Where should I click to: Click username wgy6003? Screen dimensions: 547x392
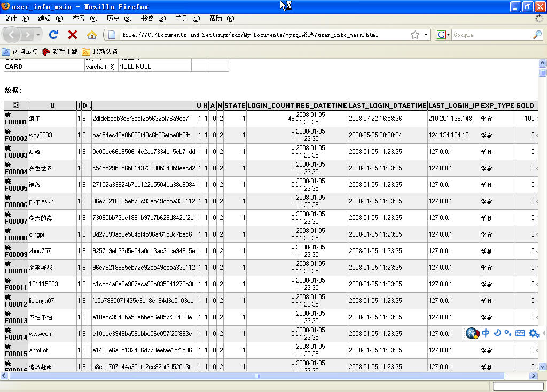pos(41,135)
